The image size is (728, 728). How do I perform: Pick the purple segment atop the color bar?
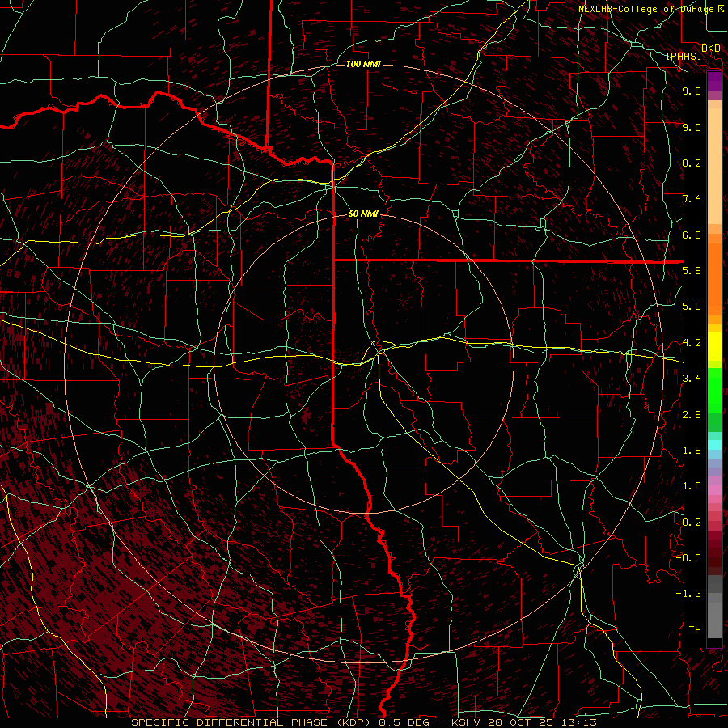point(714,81)
